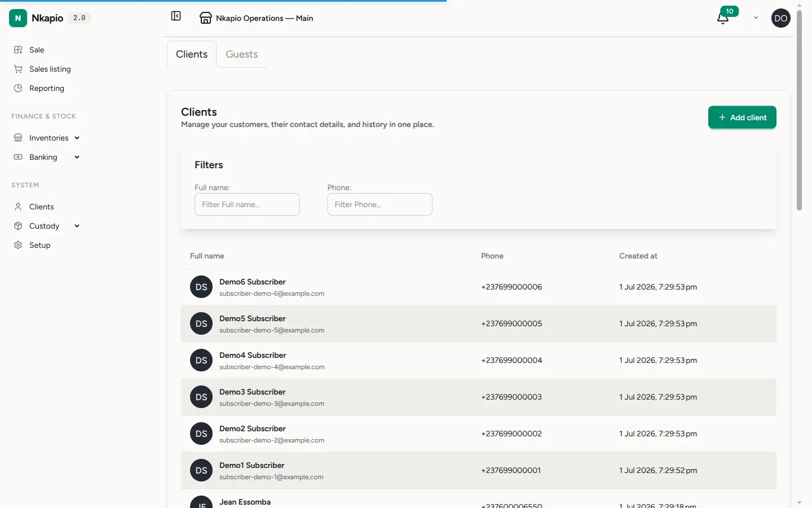The height and width of the screenshot is (508, 812).
Task: Click the Banking card icon
Action: pos(18,157)
